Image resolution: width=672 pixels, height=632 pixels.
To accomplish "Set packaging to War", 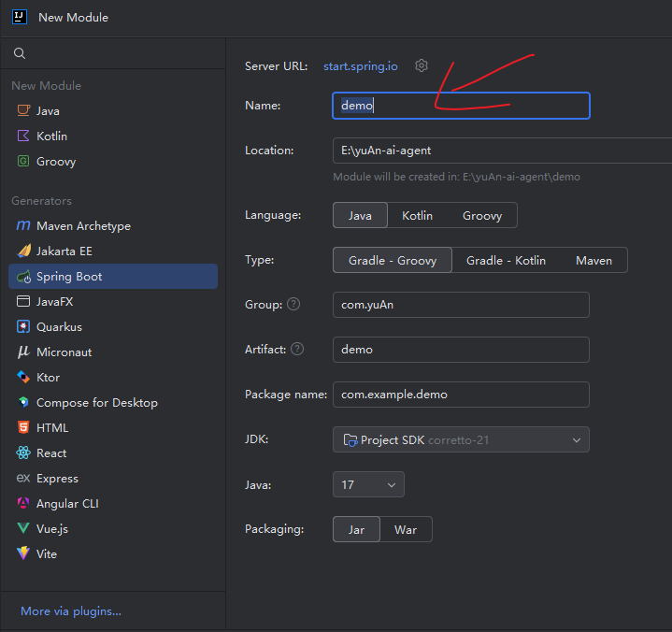I will coord(406,529).
